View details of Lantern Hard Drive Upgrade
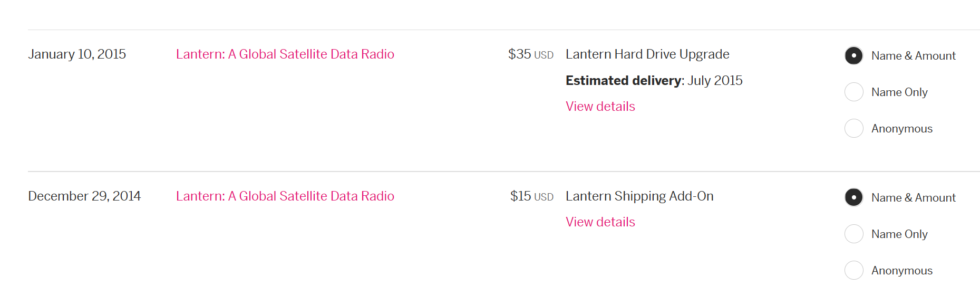Image resolution: width=980 pixels, height=295 pixels. [600, 107]
